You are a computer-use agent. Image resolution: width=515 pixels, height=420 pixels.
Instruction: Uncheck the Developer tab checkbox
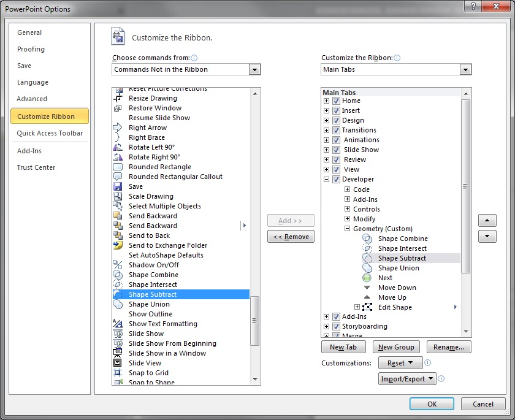click(336, 179)
